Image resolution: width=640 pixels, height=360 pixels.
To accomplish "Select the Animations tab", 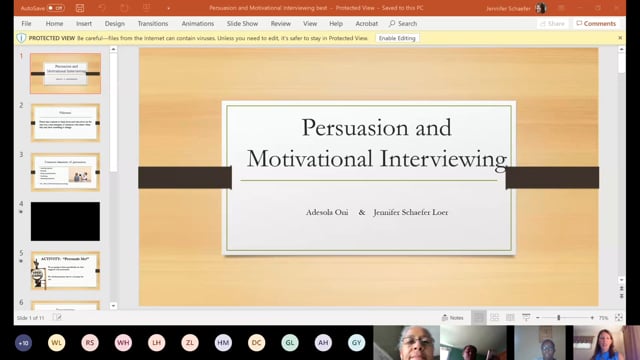I will (x=198, y=24).
